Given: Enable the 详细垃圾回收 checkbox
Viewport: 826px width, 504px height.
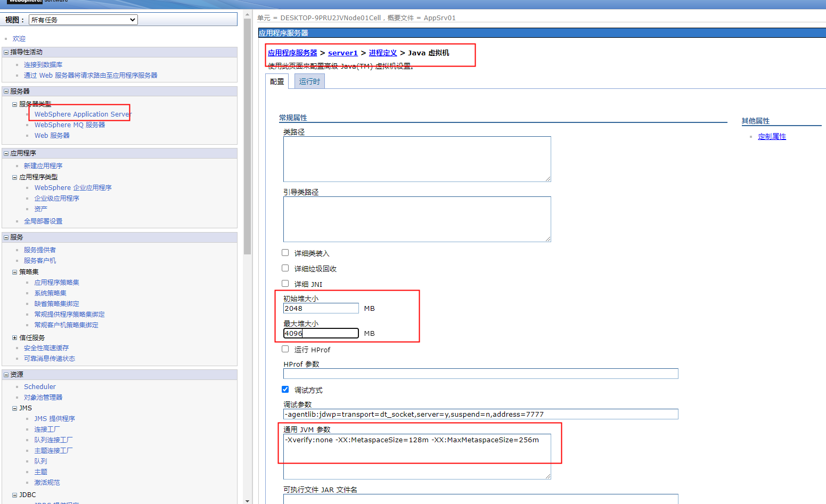Looking at the screenshot, I should click(x=285, y=268).
